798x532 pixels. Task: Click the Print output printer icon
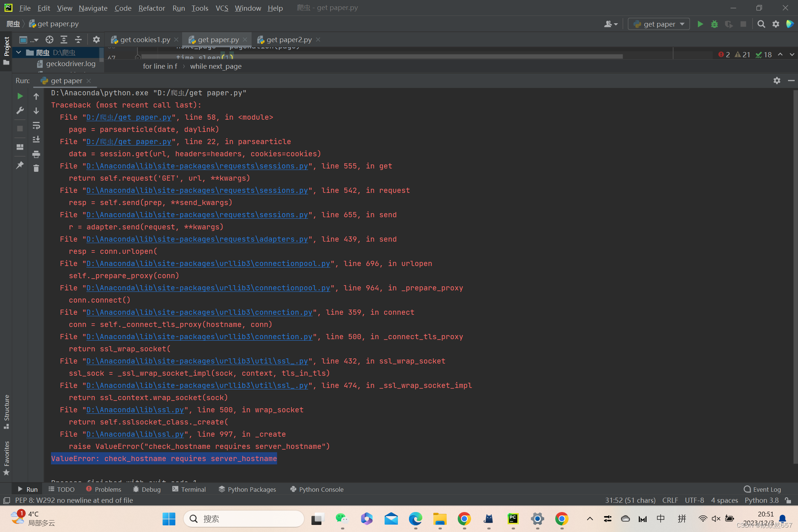[36, 154]
